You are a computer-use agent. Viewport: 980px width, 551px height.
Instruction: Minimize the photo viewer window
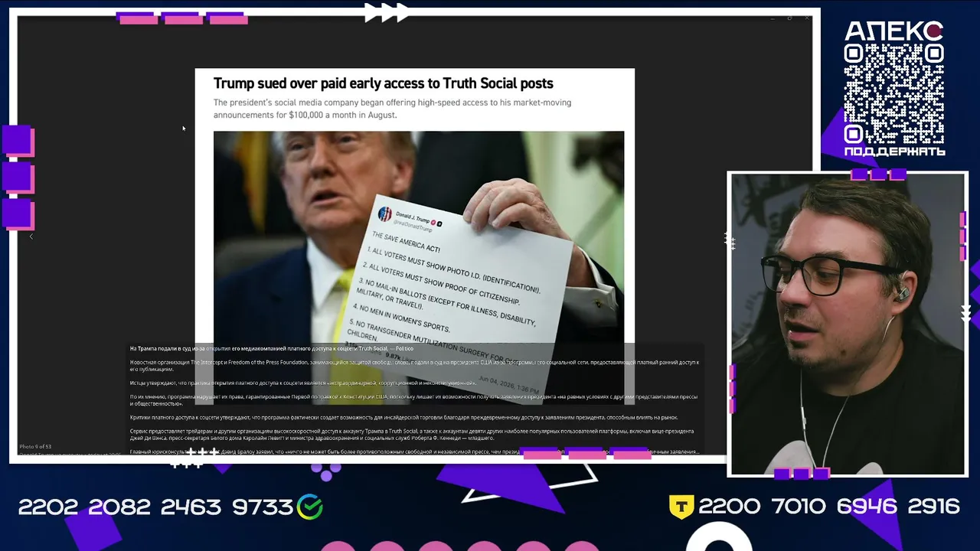(773, 18)
